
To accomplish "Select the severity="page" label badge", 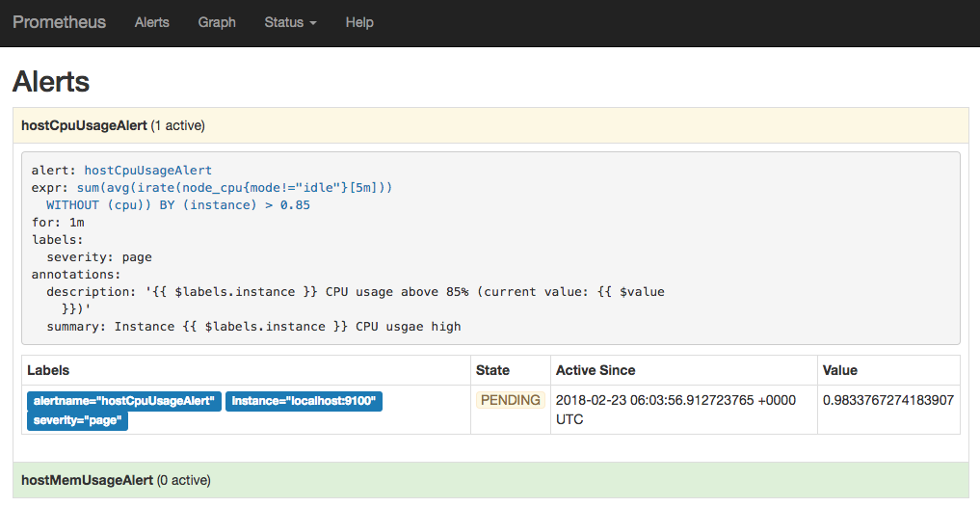I will coord(77,420).
